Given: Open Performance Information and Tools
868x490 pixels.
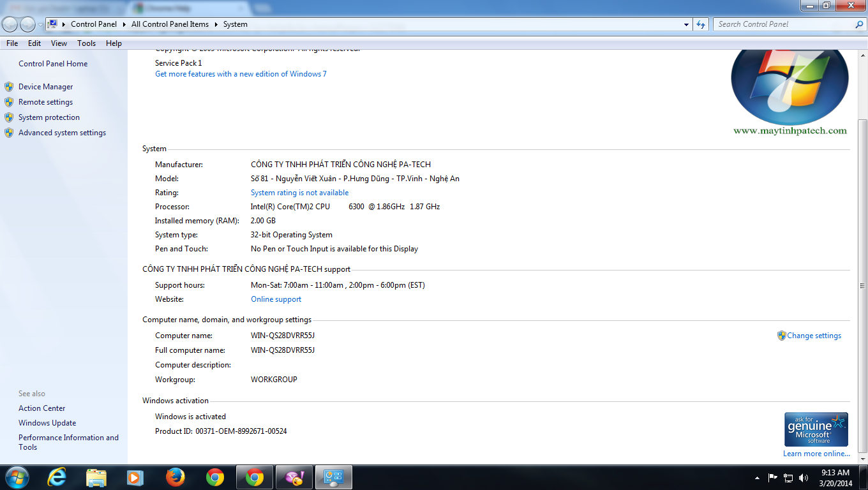Looking at the screenshot, I should [x=68, y=442].
